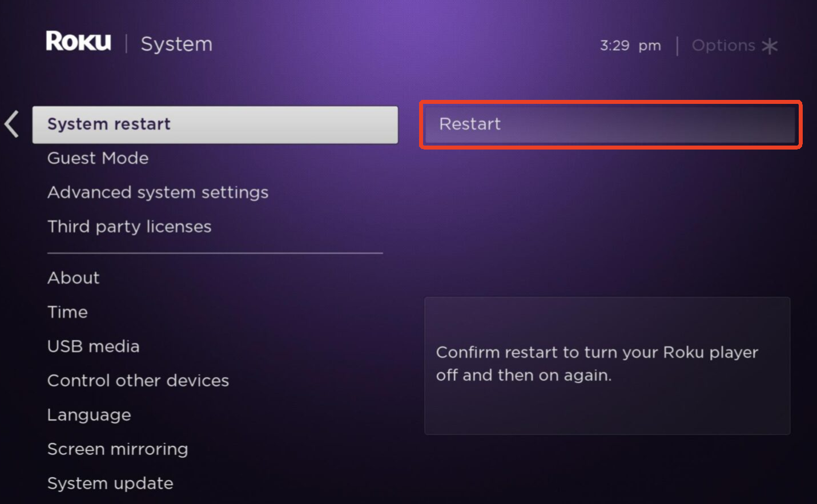Click the Options label in header
817x504 pixels.
click(723, 46)
